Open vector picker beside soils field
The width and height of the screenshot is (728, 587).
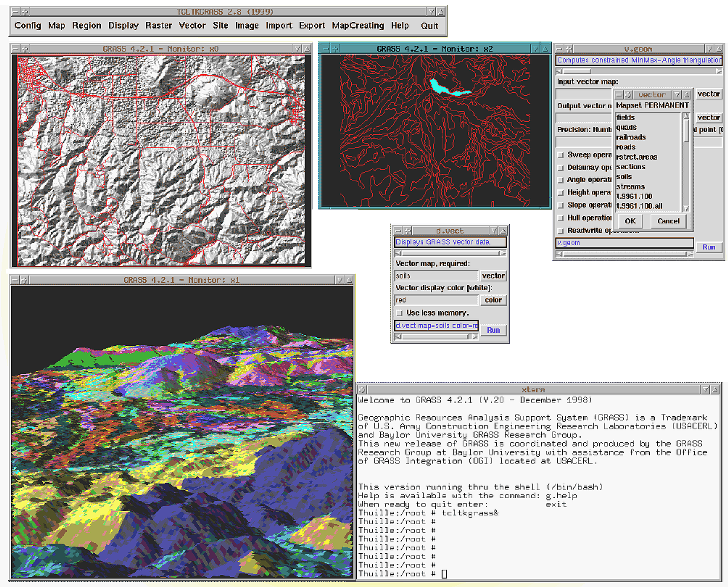pos(493,276)
